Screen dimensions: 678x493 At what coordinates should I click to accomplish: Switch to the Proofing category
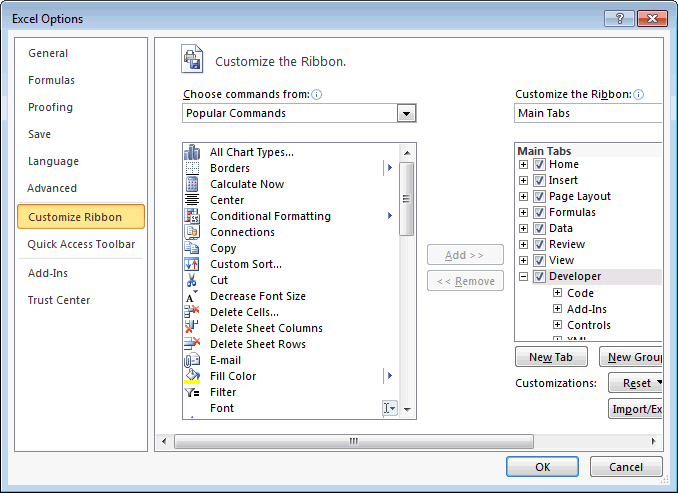coord(50,107)
